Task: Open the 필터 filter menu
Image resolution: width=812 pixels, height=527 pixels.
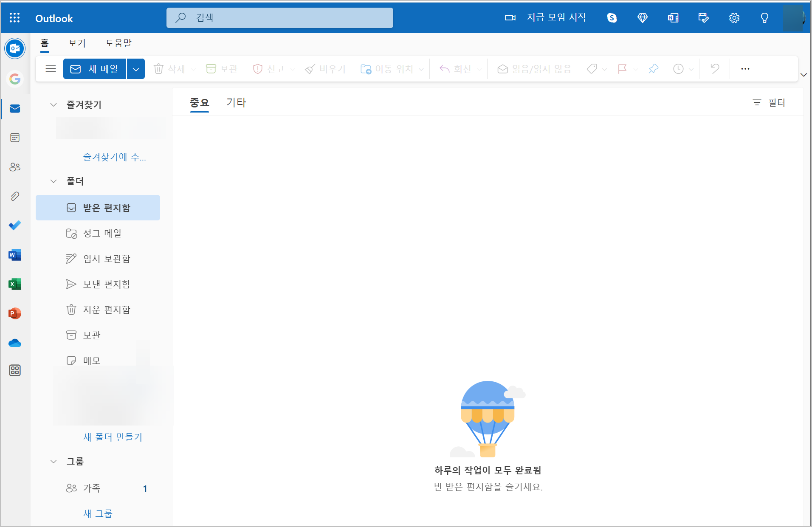Action: [769, 103]
